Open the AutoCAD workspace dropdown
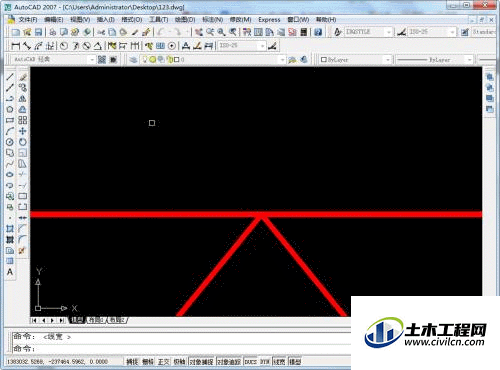Image resolution: width=500 pixels, height=370 pixels. (53, 60)
